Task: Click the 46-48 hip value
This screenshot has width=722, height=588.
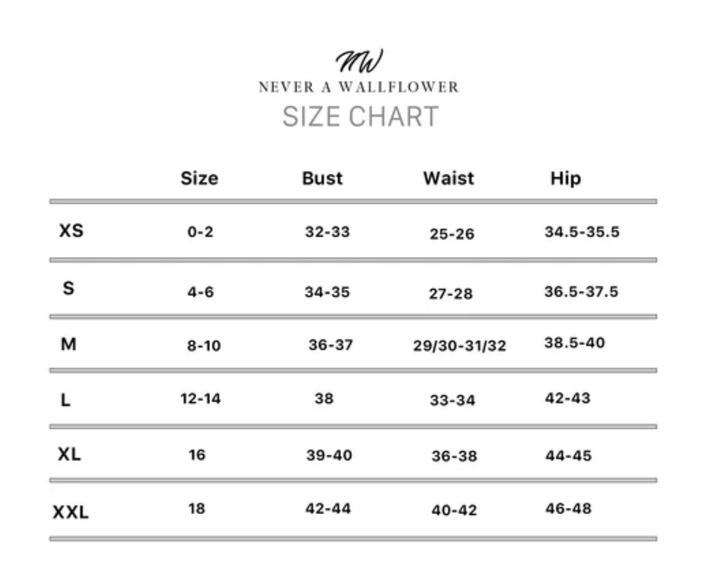Action: tap(568, 508)
